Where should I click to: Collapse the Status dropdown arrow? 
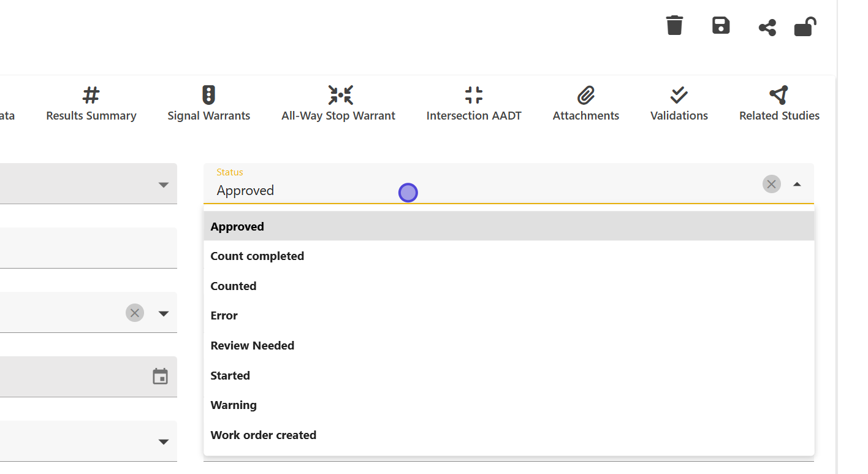coord(797,184)
